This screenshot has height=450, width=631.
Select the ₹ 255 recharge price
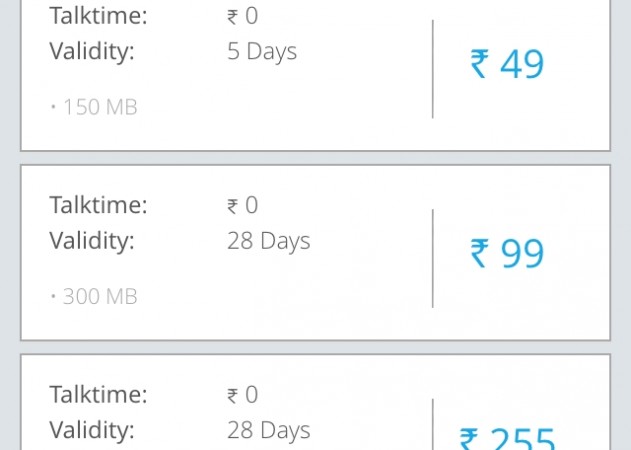point(507,438)
